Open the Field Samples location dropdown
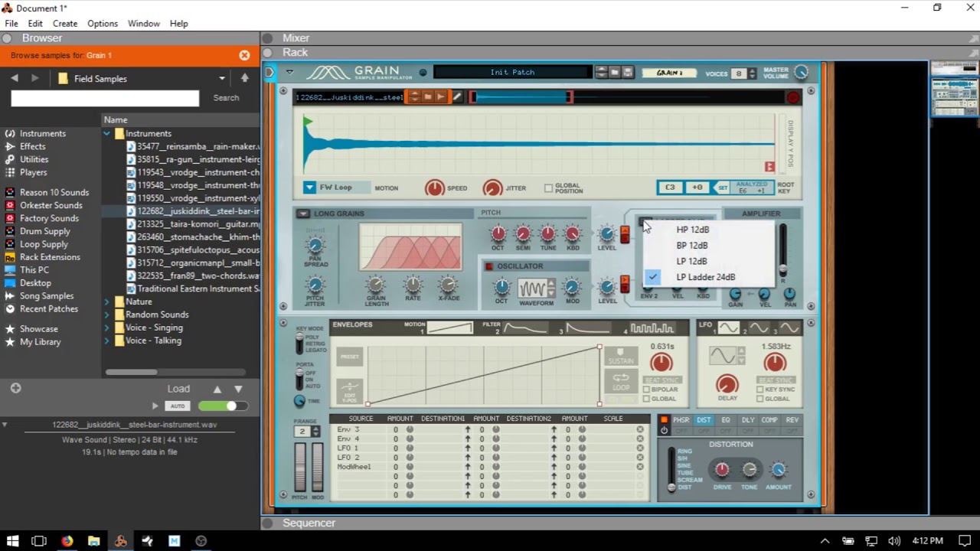 tap(222, 78)
